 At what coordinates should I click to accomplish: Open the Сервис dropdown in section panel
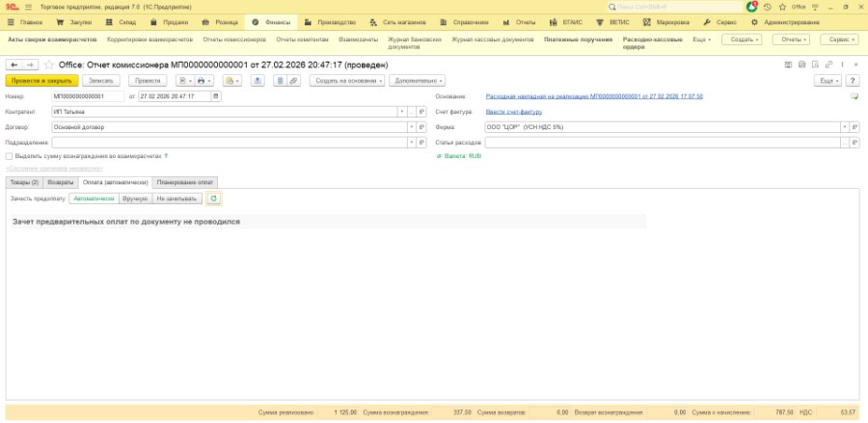(839, 40)
